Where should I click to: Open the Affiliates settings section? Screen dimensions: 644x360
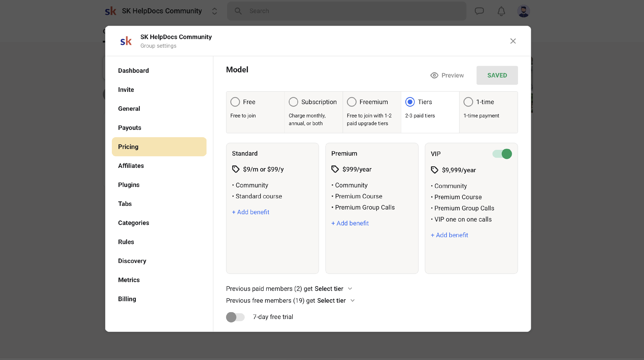click(x=131, y=166)
